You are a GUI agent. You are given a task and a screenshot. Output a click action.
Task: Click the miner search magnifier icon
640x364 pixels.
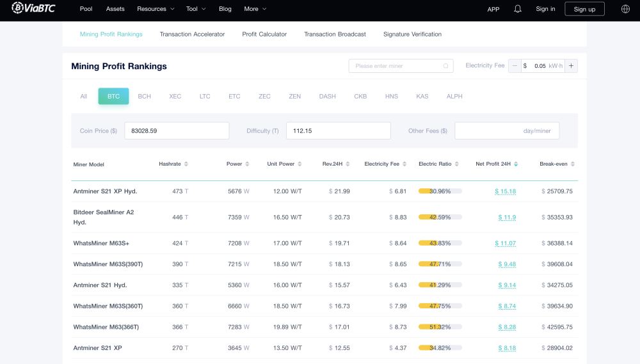tap(445, 66)
